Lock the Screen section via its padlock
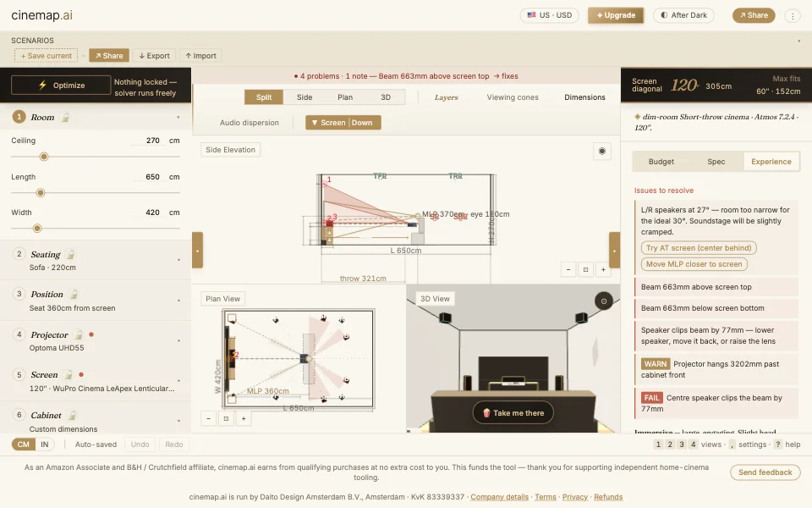 (69, 375)
